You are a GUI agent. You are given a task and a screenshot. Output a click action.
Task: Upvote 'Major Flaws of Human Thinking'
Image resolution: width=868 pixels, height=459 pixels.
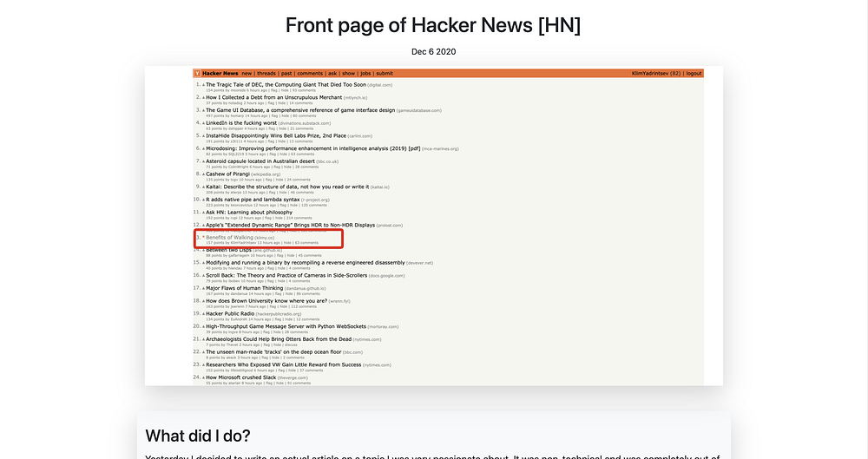pos(203,288)
